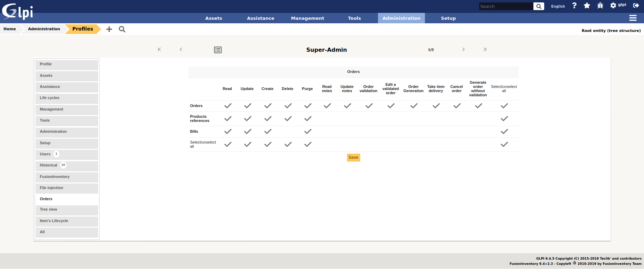
Task: Open the help question mark icon
Action: click(x=574, y=6)
